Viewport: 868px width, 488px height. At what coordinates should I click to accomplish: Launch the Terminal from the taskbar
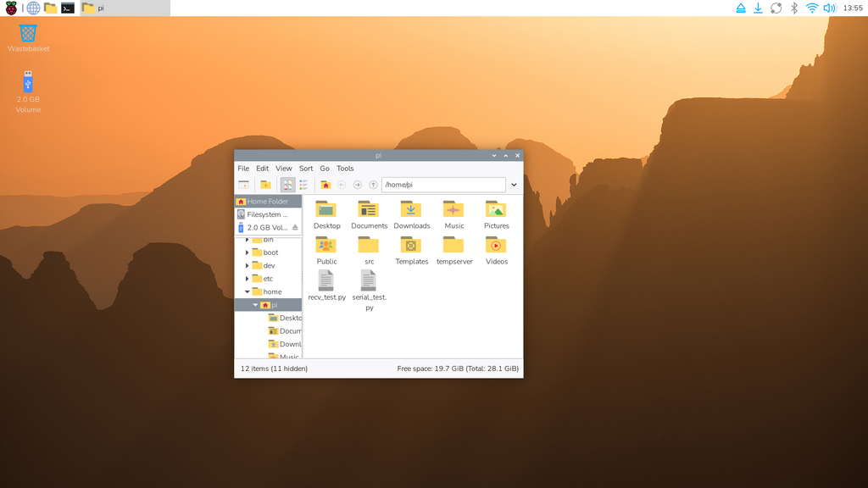click(68, 8)
